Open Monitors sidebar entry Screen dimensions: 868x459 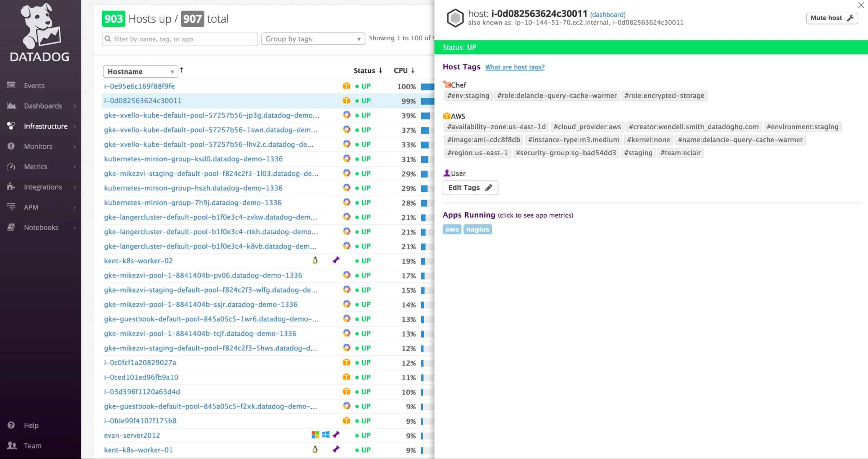click(38, 146)
